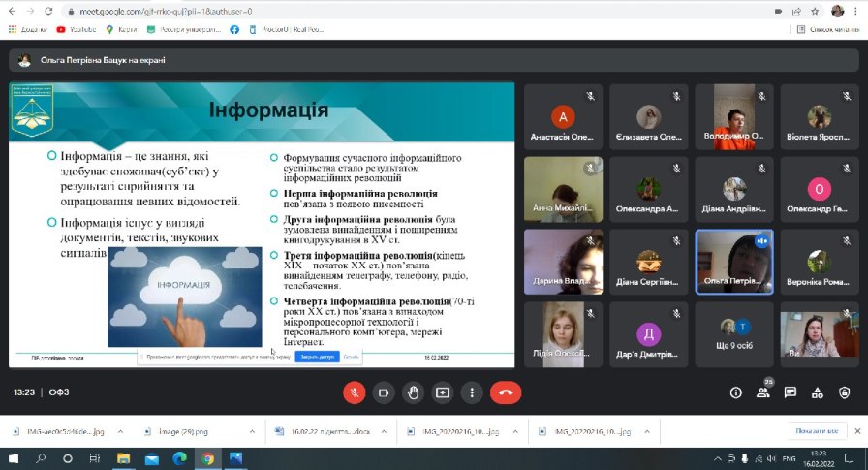Toggle the camera button in Meet

point(384,392)
